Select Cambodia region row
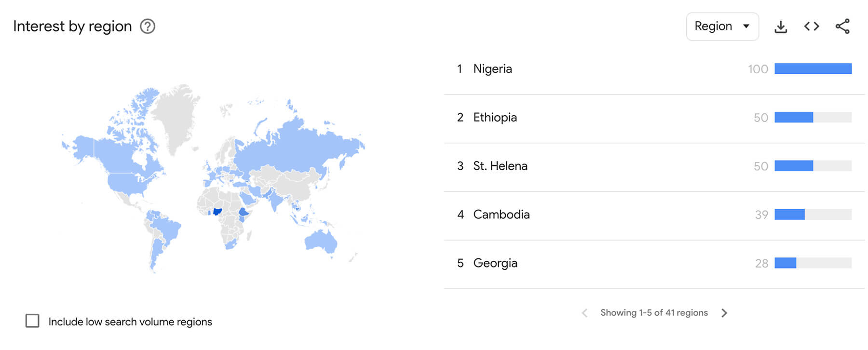Viewport: 868px width, 350px height. tap(501, 215)
